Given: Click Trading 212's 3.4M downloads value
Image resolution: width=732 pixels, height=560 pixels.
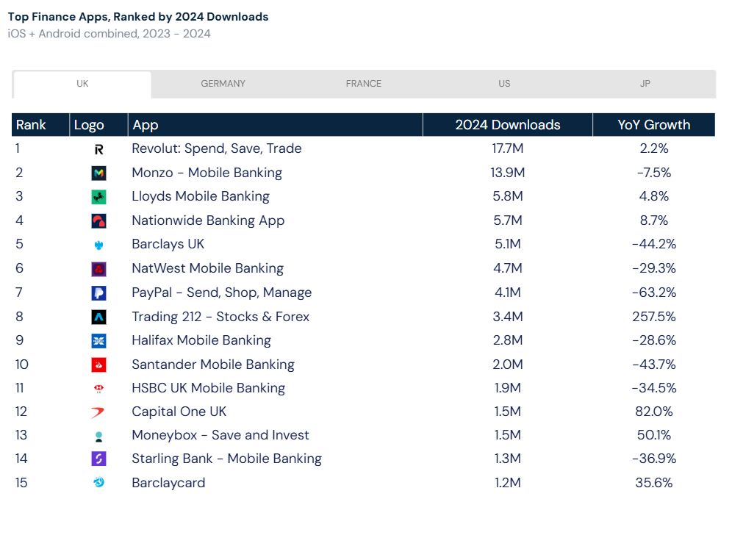Looking at the screenshot, I should click(507, 317).
